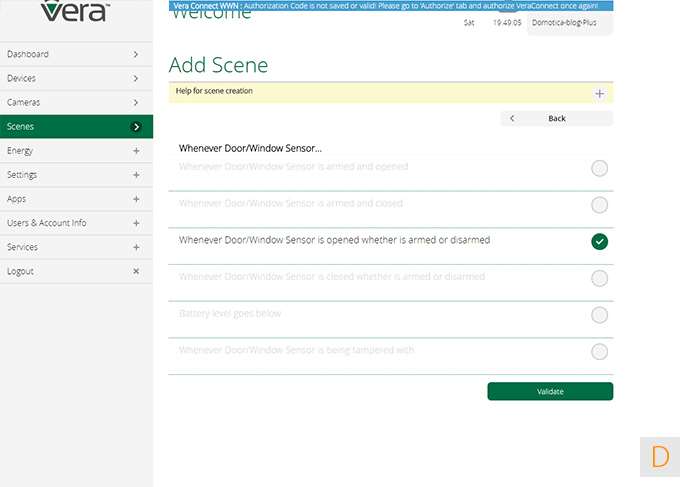The image size is (690, 487).
Task: Select armed and opened sensor option
Action: tap(599, 168)
